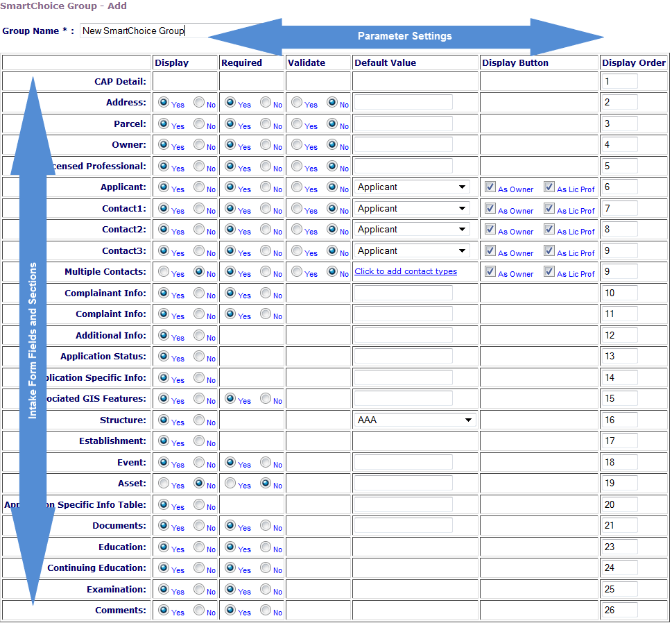Select Yes for Asset Display
672x623 pixels.
pos(164,484)
